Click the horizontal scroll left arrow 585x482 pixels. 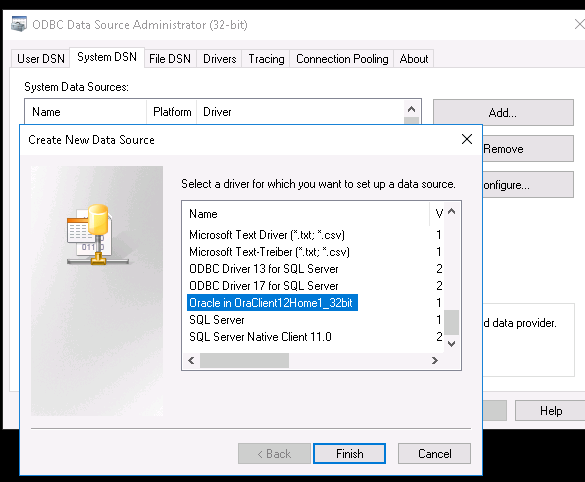coord(191,360)
